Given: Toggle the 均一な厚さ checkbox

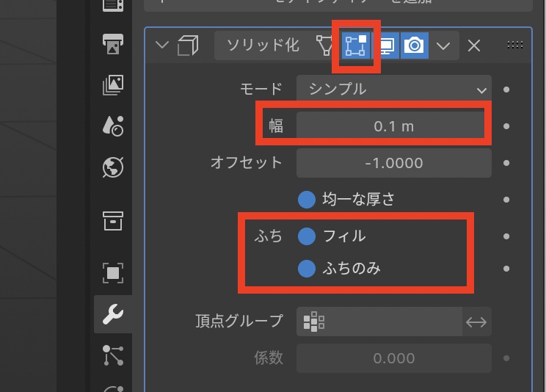Looking at the screenshot, I should pyautogui.click(x=307, y=199).
